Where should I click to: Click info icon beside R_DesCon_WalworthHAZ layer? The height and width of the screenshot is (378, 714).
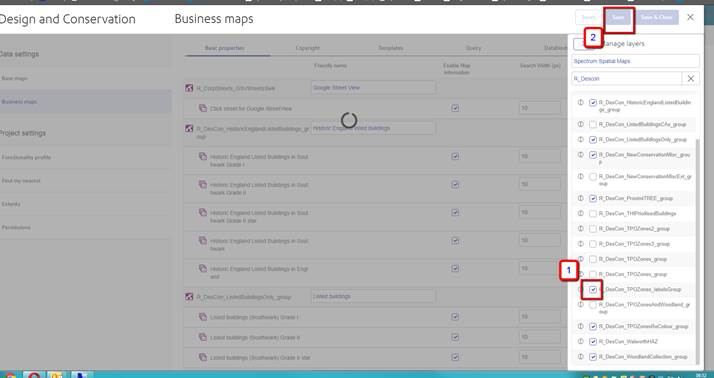(x=581, y=341)
